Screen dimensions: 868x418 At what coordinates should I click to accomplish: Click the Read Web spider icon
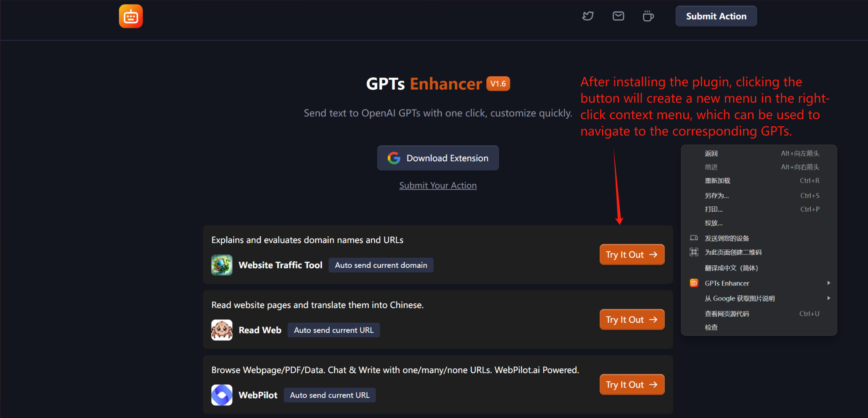click(222, 330)
